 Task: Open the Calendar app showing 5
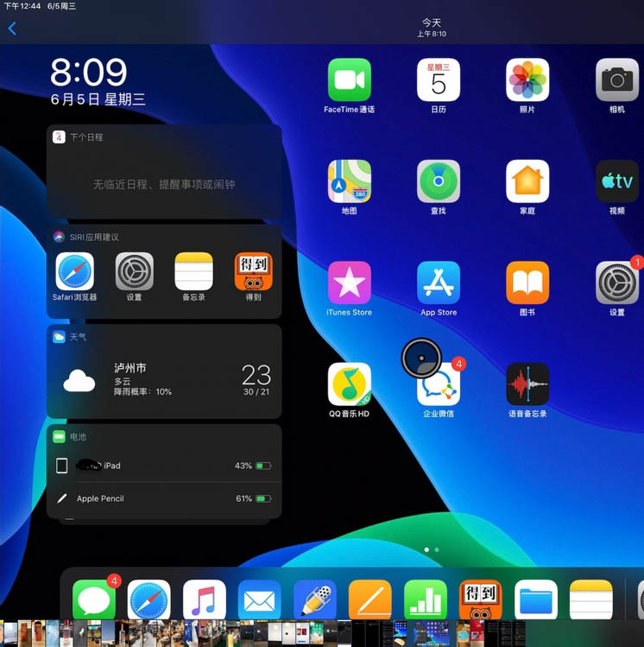coord(439,79)
